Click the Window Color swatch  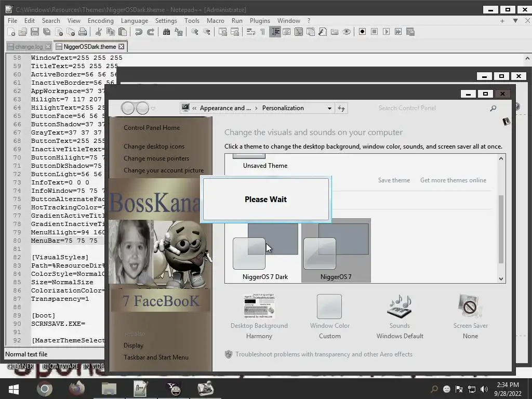(x=329, y=307)
